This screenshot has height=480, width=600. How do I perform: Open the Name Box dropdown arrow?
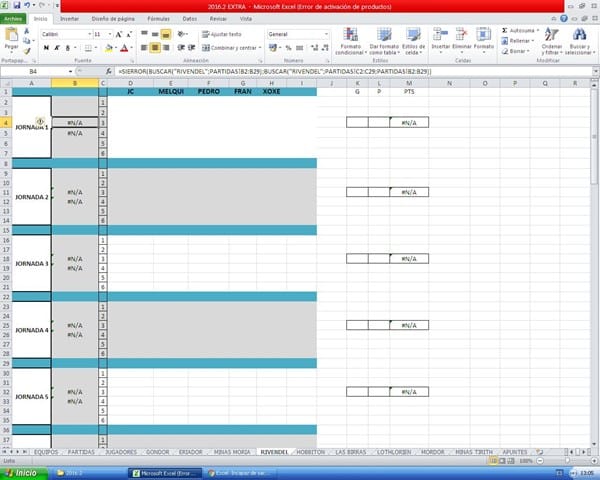coord(70,72)
